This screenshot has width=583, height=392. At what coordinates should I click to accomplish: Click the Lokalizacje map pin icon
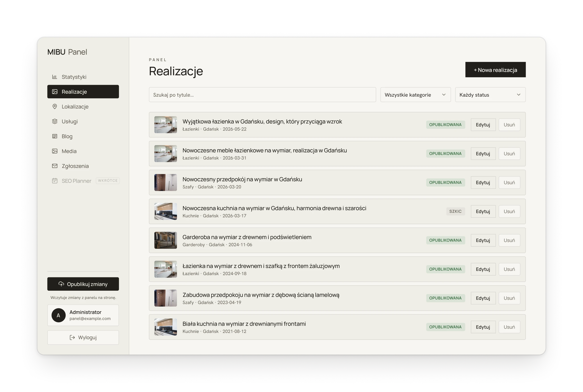click(x=55, y=106)
